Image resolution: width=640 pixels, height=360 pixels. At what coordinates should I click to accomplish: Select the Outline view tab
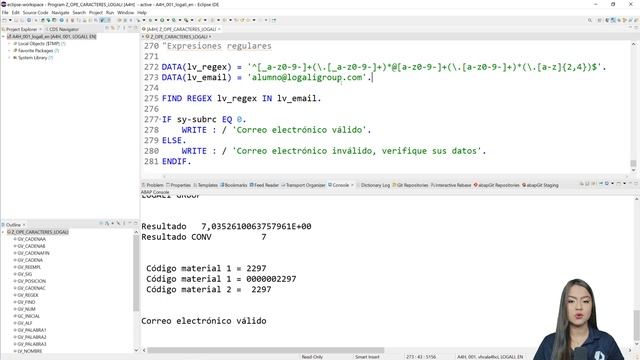[13, 225]
